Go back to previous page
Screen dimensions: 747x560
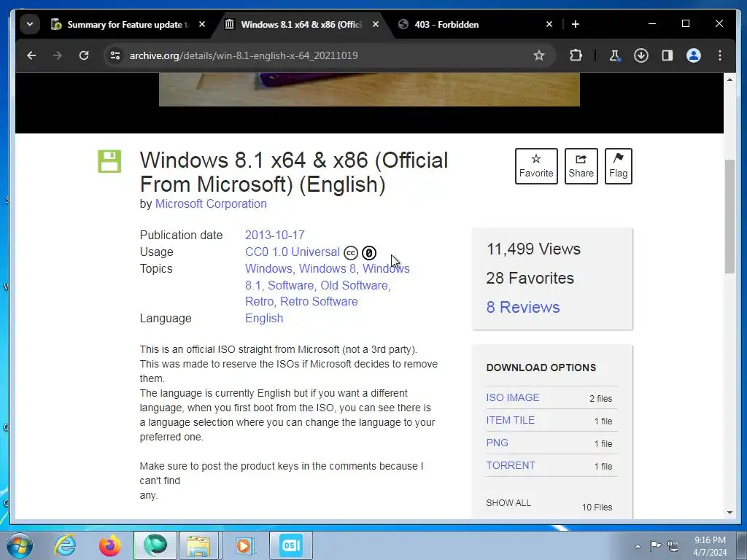point(31,55)
